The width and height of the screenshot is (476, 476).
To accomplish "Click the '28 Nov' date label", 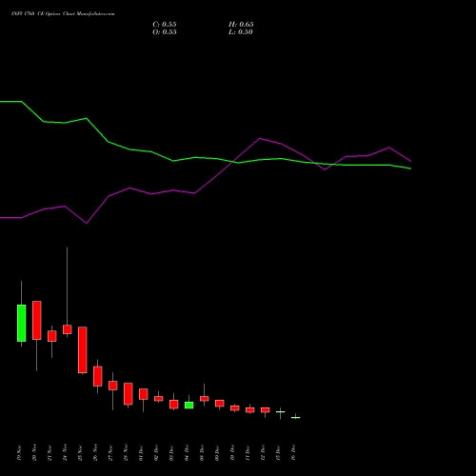I will (x=126, y=452).
